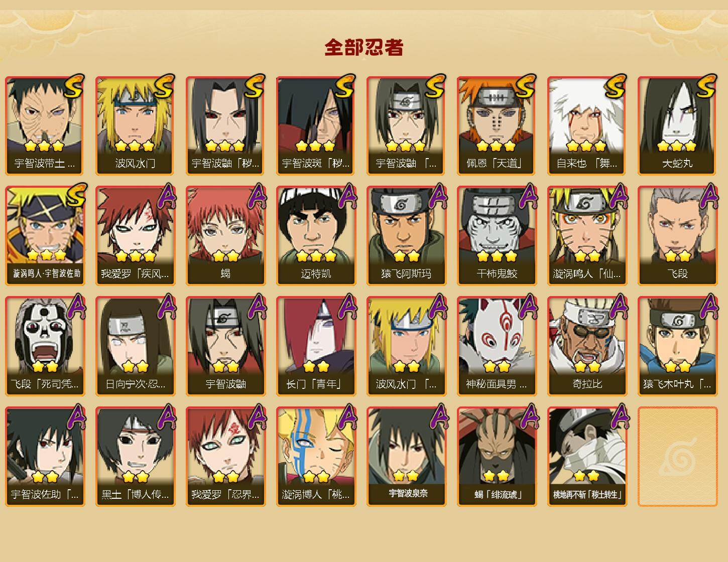Viewport: 728px width, 562px height.
Task: Select the 干柿鬼鲛 character card
Action: click(x=497, y=236)
